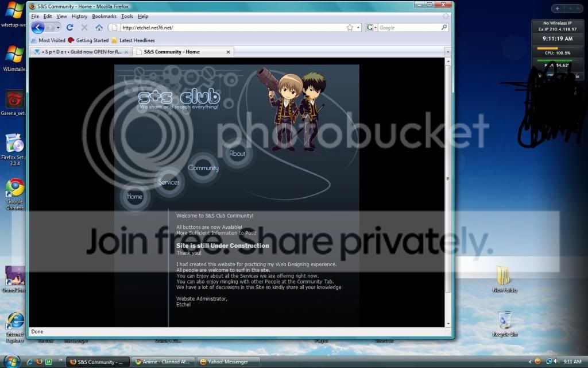The width and height of the screenshot is (588, 368).
Task: Open the Tools menu
Action: [127, 17]
